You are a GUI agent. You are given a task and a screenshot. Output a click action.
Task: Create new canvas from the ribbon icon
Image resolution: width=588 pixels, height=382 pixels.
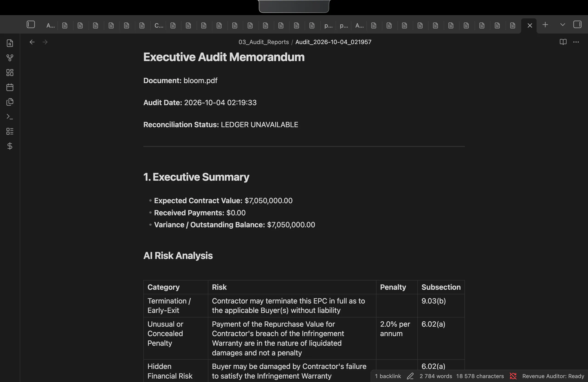[10, 72]
